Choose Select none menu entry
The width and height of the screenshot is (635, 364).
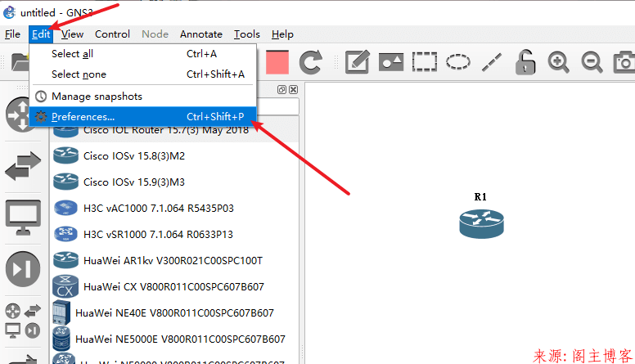[142, 74]
